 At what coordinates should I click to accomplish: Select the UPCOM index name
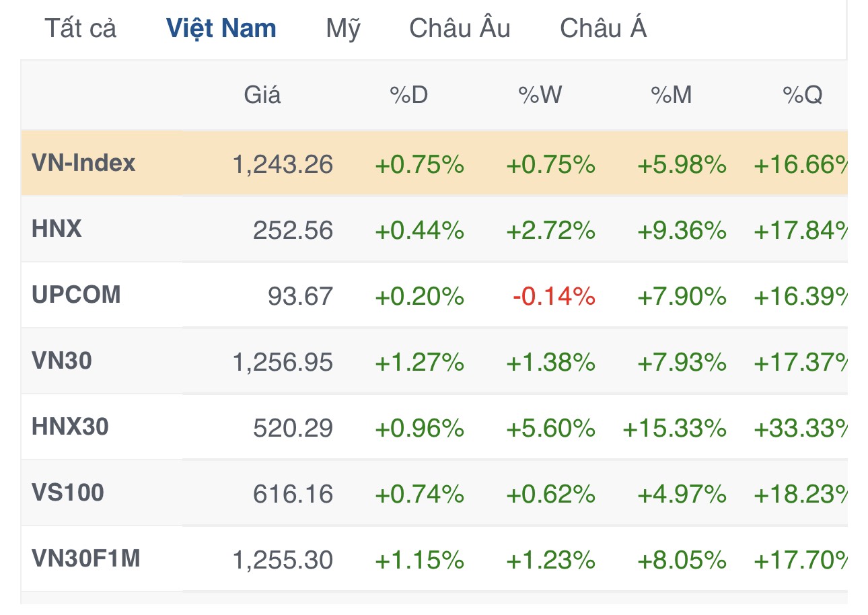tap(76, 295)
